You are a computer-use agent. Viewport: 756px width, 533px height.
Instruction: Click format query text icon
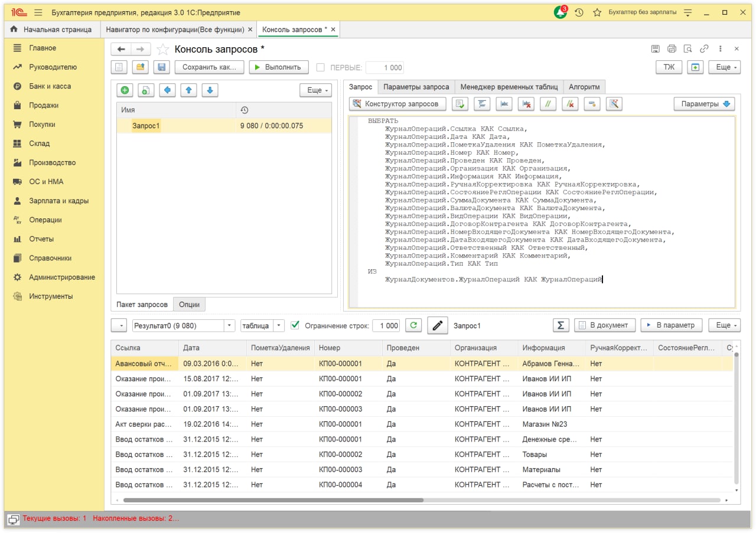point(482,104)
